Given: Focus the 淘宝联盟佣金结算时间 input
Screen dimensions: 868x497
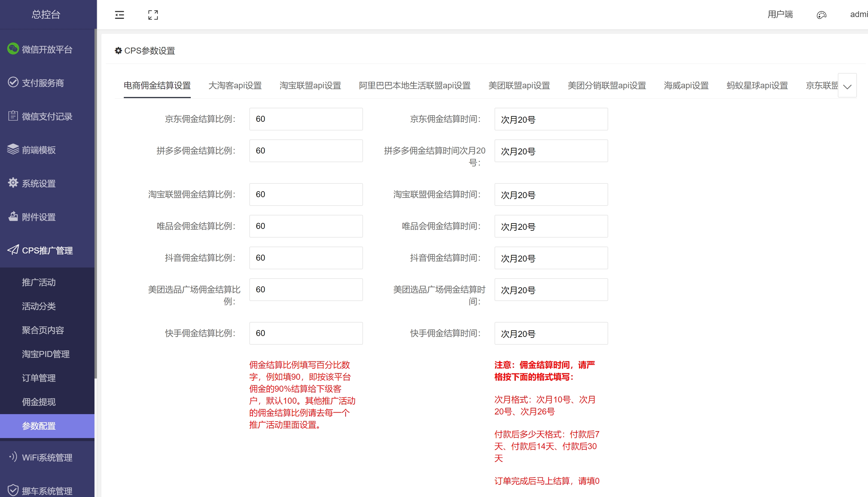Looking at the screenshot, I should [551, 194].
